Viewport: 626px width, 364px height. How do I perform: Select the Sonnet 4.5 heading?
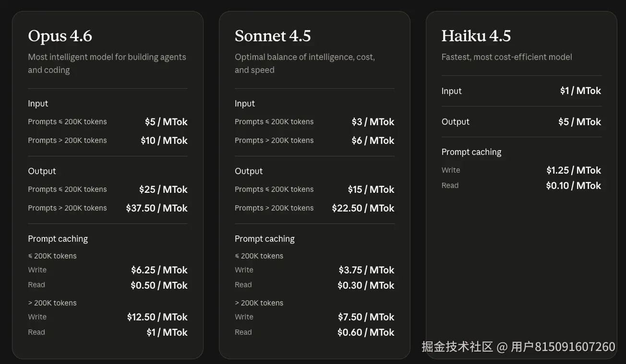273,36
